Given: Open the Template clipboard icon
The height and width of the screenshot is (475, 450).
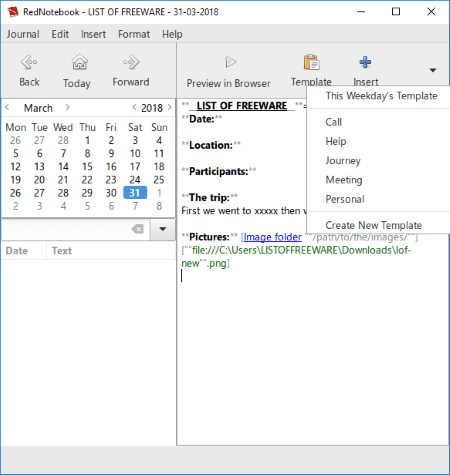Looking at the screenshot, I should [311, 62].
